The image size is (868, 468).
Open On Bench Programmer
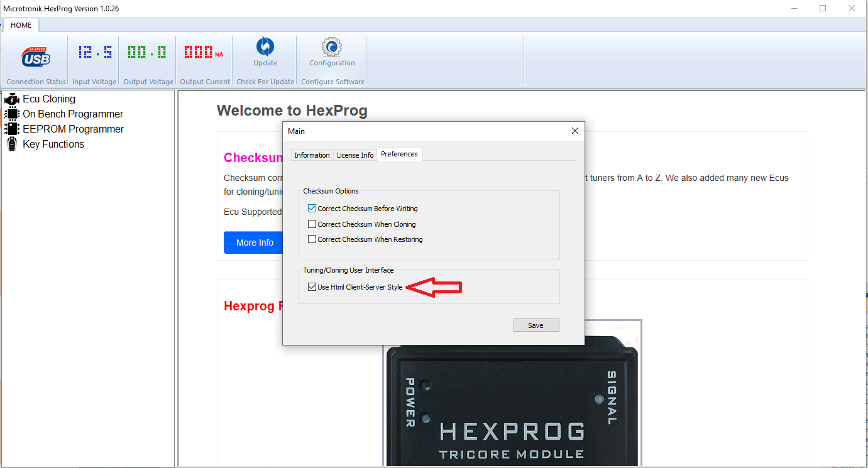(72, 114)
